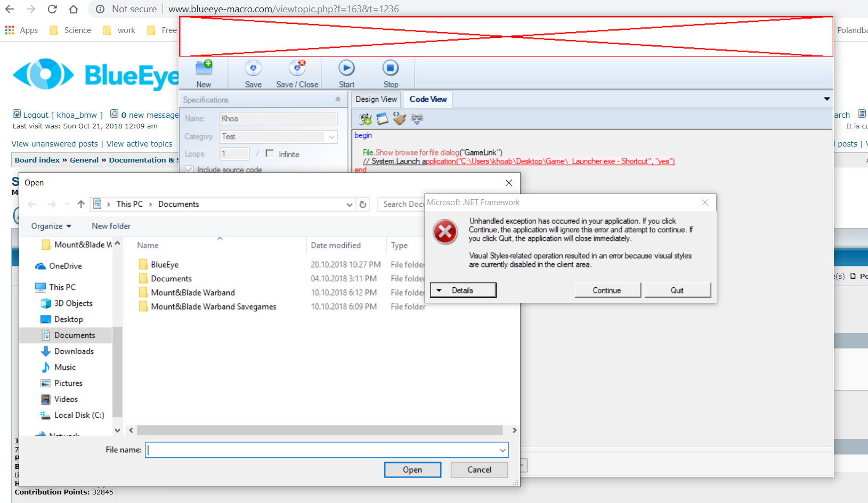
Task: Click the broom code cleanup icon
Action: [400, 119]
